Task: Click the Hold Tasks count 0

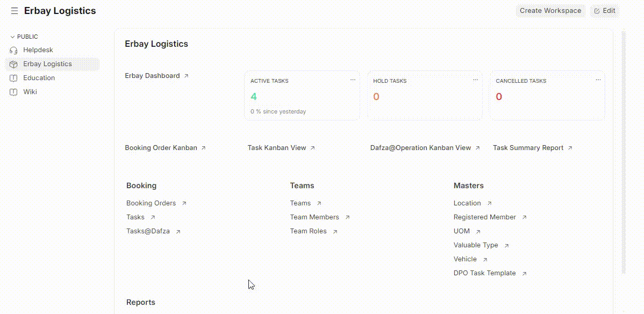Action: pyautogui.click(x=376, y=97)
